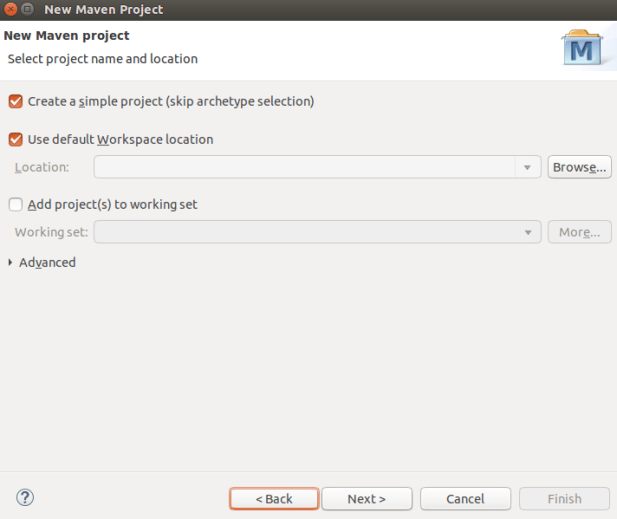The height and width of the screenshot is (519, 617).
Task: Click inside the Working set combo field
Action: point(305,232)
